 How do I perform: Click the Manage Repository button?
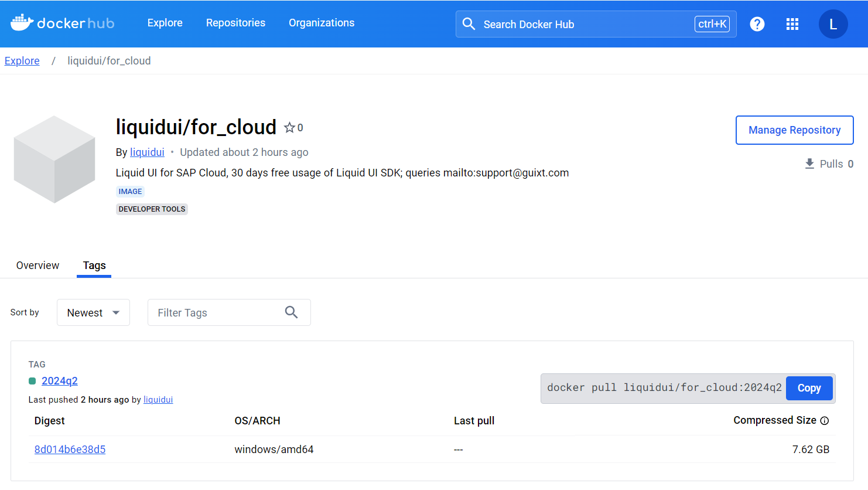click(794, 130)
